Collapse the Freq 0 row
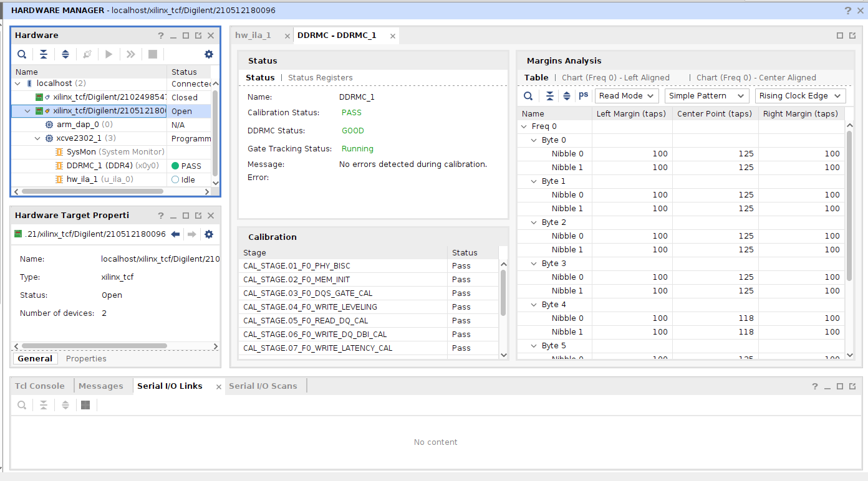This screenshot has height=481, width=868. coord(524,126)
